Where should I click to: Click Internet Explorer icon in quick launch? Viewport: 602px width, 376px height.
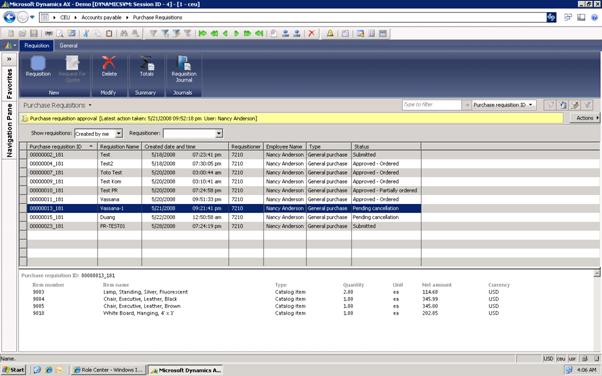tap(49, 370)
